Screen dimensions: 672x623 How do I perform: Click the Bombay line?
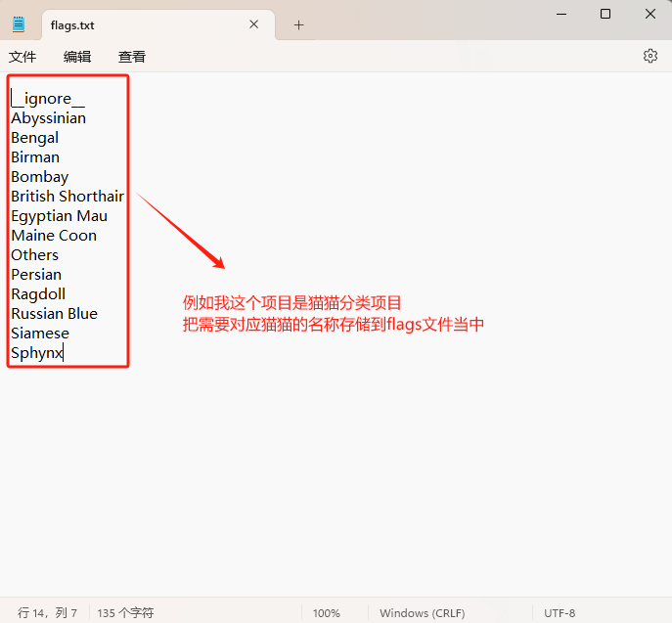[40, 177]
